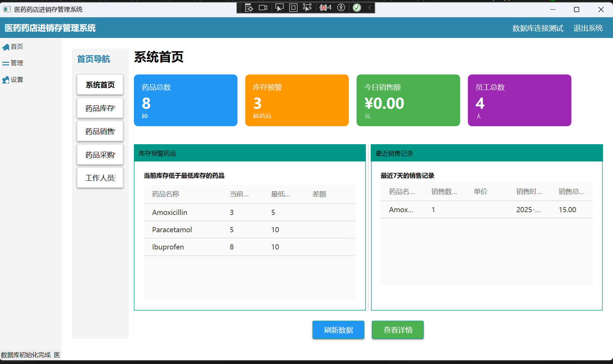This screenshot has height=364, width=613.
Task: Open binding failures indicator showing 4
Action: (x=325, y=8)
